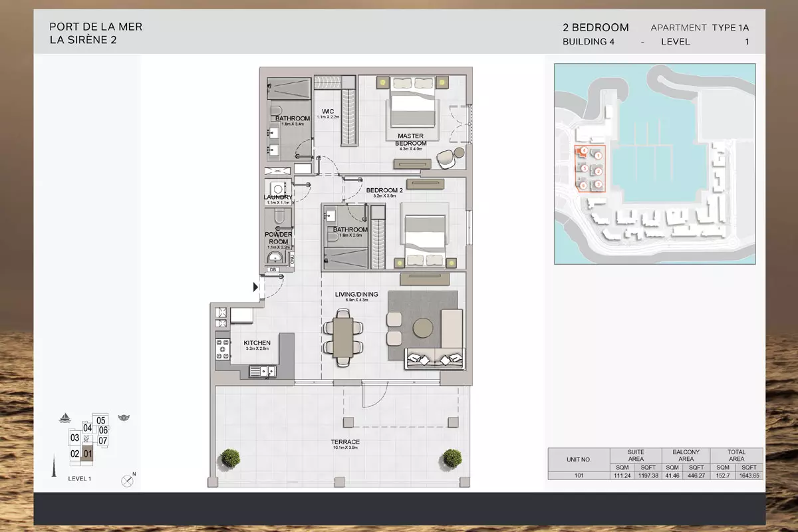The image size is (798, 532).
Task: Click the north compass icon
Action: point(127,480)
